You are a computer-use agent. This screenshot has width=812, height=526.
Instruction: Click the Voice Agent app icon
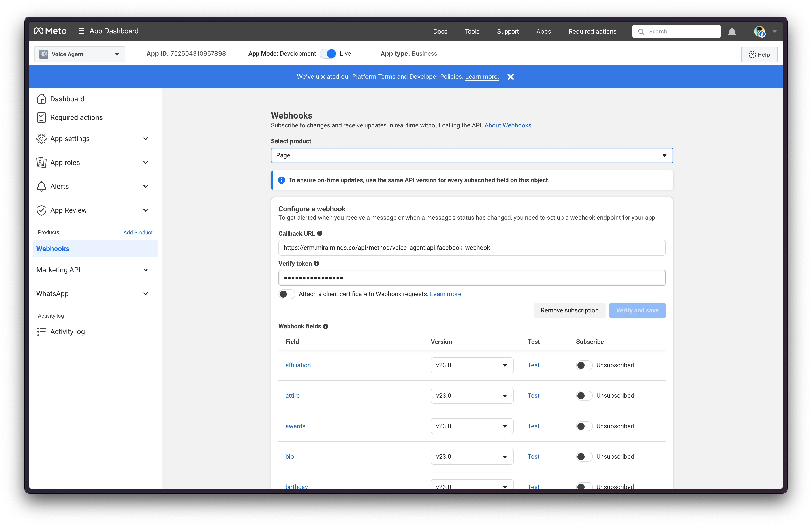tap(44, 54)
